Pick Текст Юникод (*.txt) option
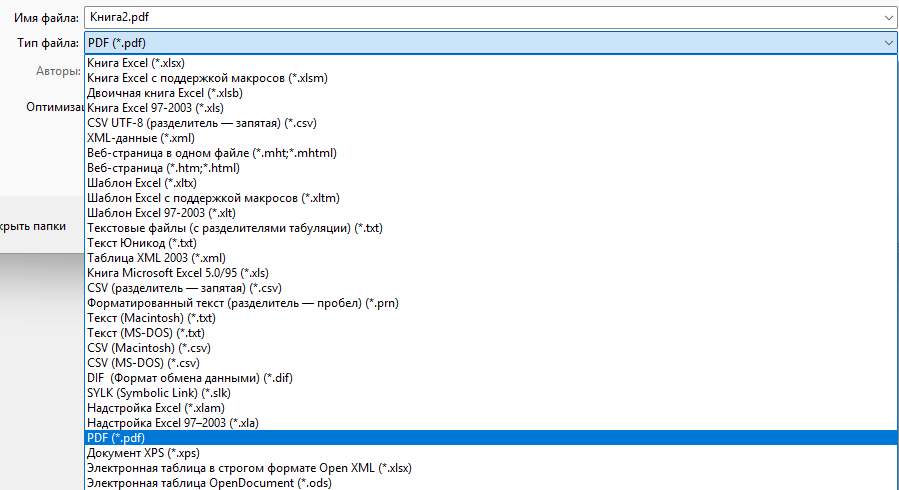 point(491,243)
